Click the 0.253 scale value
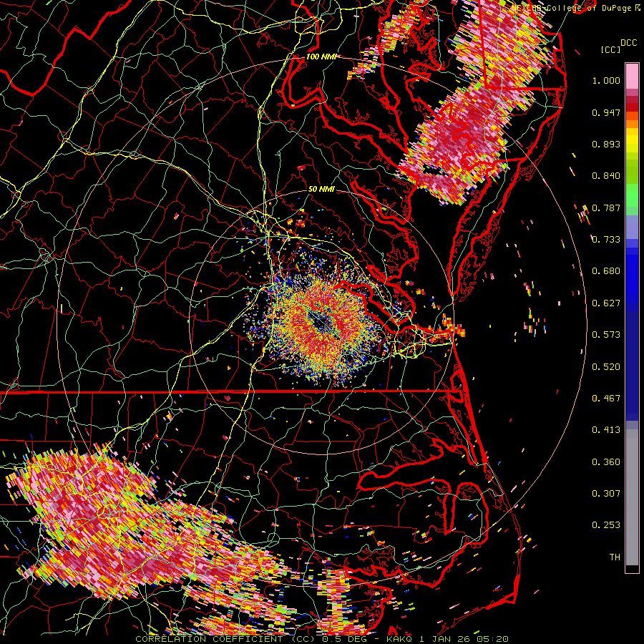 coord(606,525)
